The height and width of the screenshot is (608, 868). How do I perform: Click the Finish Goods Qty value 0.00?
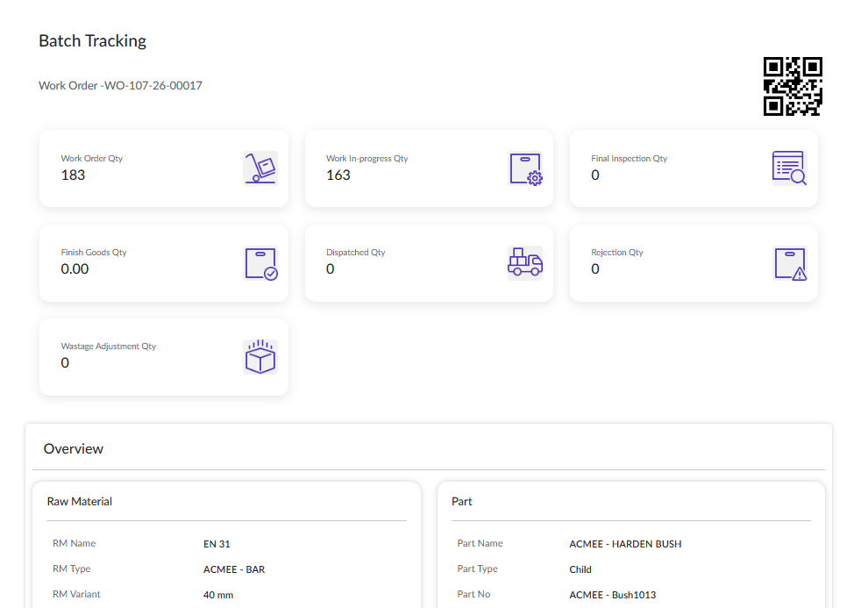coord(75,269)
